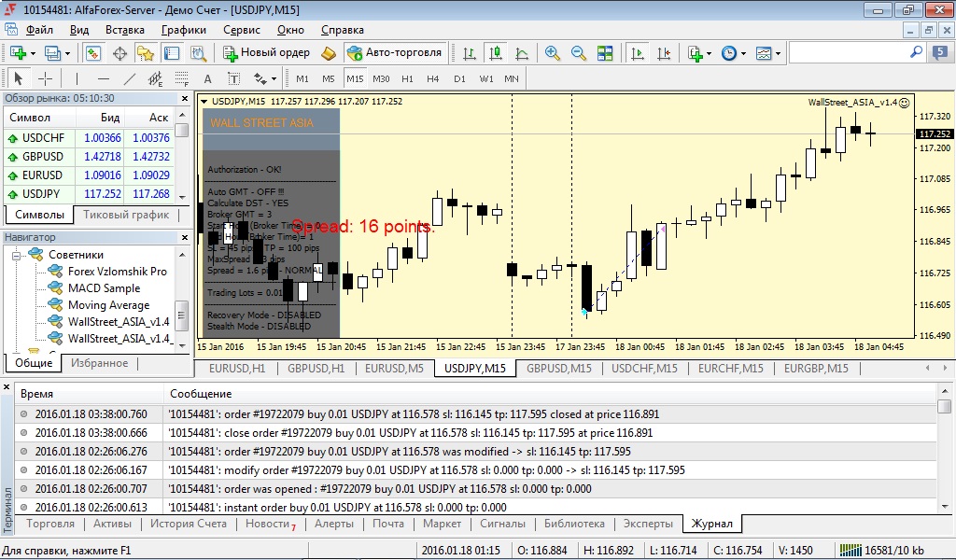Switch timeframe to M1
Viewport: 956px width, 560px height.
point(302,78)
